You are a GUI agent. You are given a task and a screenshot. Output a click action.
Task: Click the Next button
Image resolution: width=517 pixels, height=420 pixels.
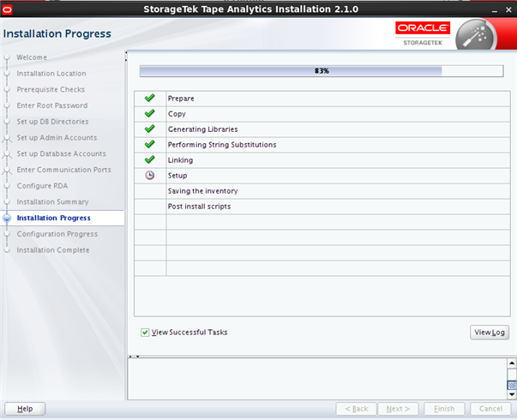point(398,409)
